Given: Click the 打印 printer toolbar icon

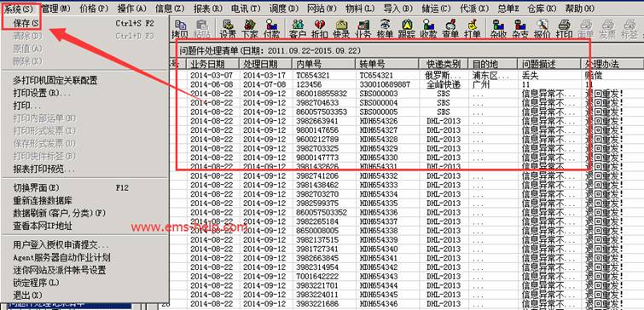Looking at the screenshot, I should pos(565,29).
